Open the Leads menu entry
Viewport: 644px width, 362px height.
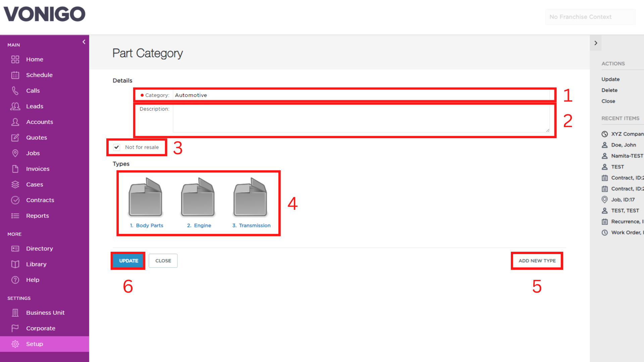click(x=35, y=106)
